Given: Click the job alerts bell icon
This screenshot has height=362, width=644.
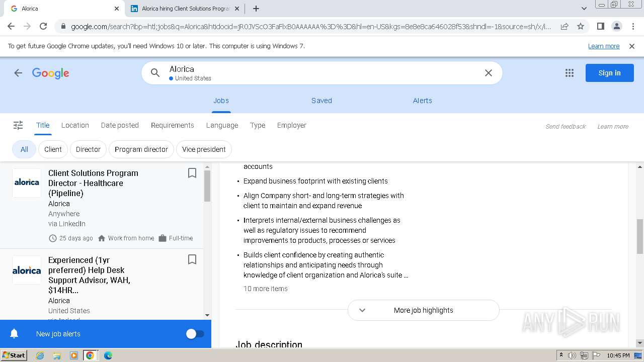Looking at the screenshot, I should click(14, 334).
